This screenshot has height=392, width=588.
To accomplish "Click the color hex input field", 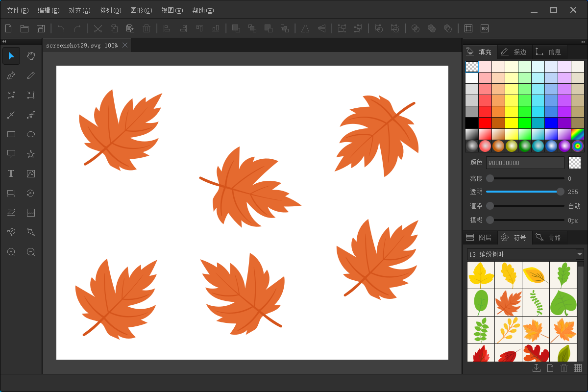I will (525, 163).
